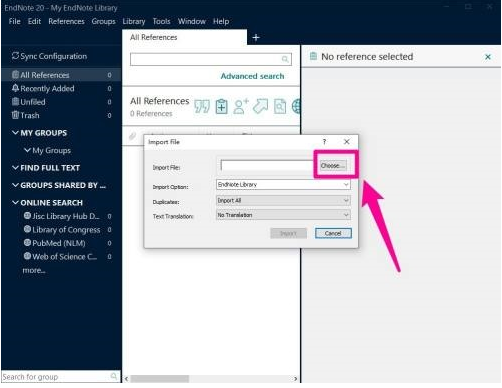This screenshot has height=388, width=502.
Task: Collapse the My Groups subgroup
Action: point(27,150)
